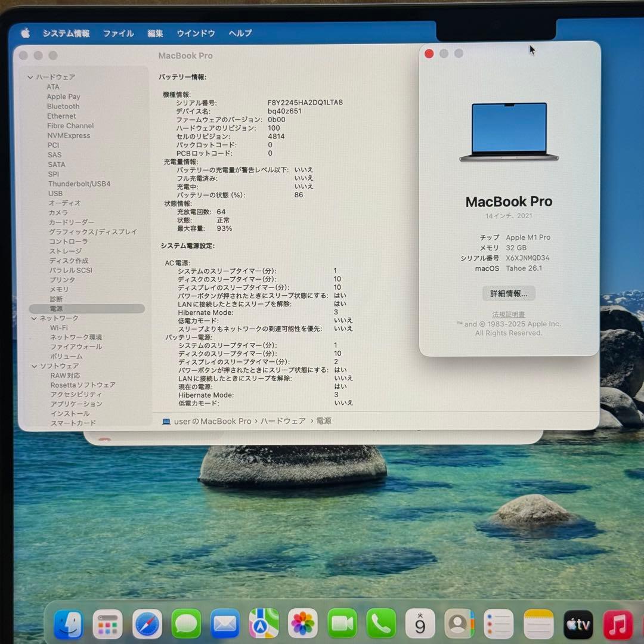Select Thunderbolt/USB4 in the sidebar
The height and width of the screenshot is (644, 644).
[x=79, y=184]
